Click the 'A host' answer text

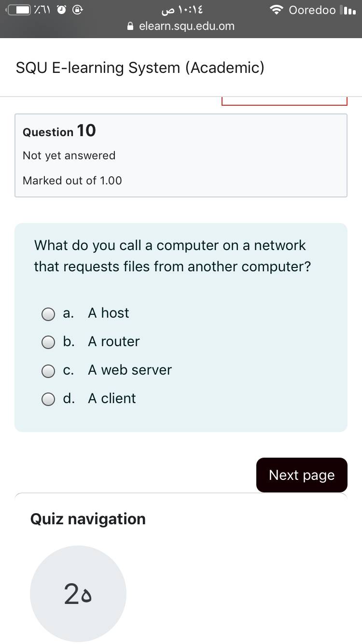[x=109, y=313]
